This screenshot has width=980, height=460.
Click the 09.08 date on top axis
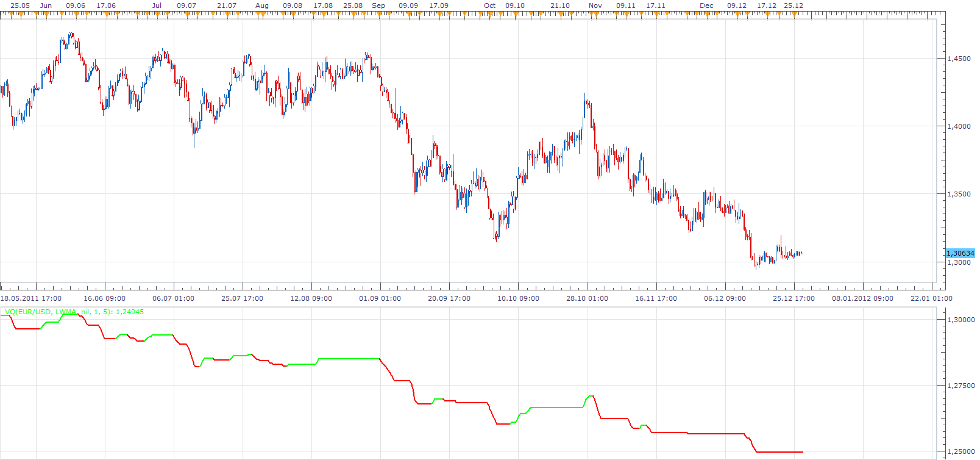[293, 5]
